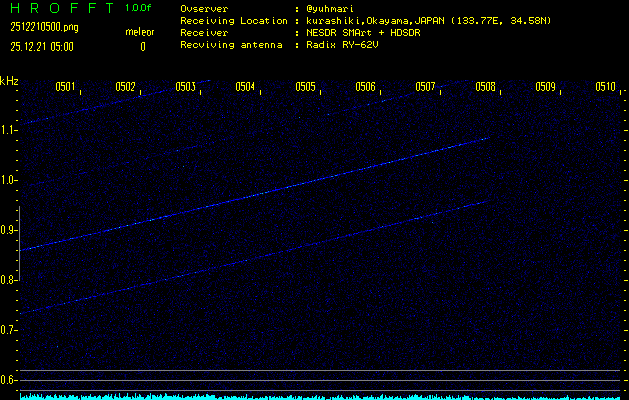
Task: Select the 0.9 kHz axis label
Action: [9, 230]
